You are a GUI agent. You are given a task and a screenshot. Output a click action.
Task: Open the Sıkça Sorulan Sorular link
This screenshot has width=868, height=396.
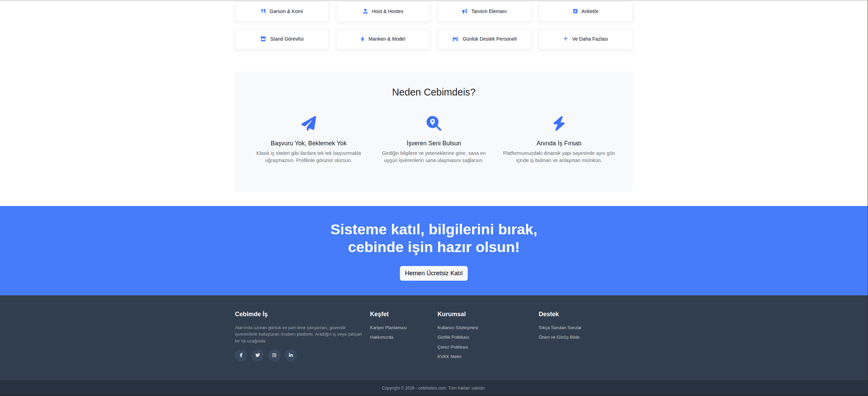tap(560, 328)
